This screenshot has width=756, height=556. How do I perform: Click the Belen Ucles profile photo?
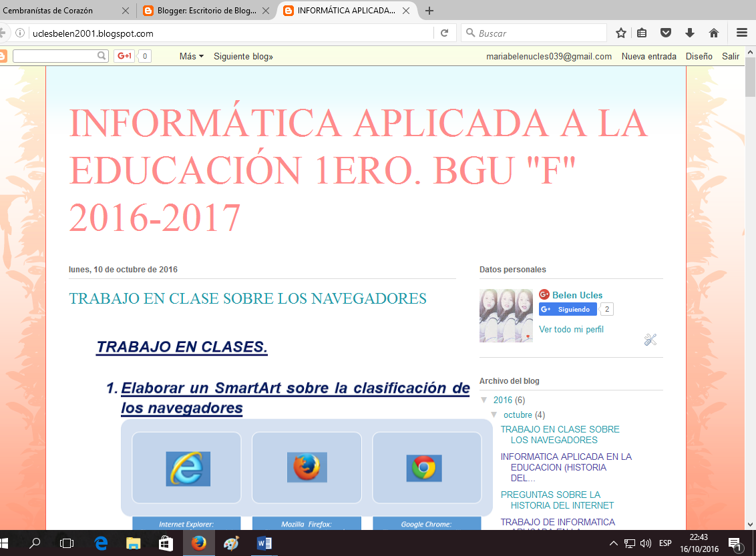[x=506, y=316]
